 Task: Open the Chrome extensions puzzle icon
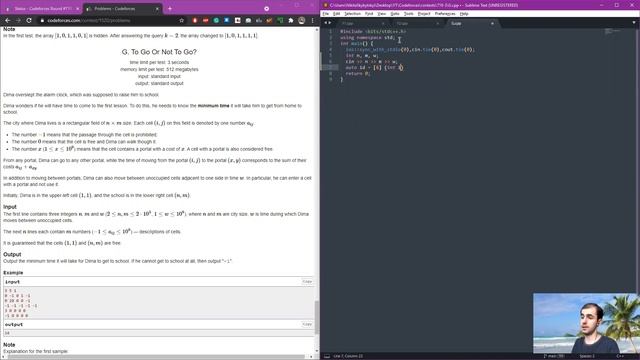pyautogui.click(x=291, y=20)
